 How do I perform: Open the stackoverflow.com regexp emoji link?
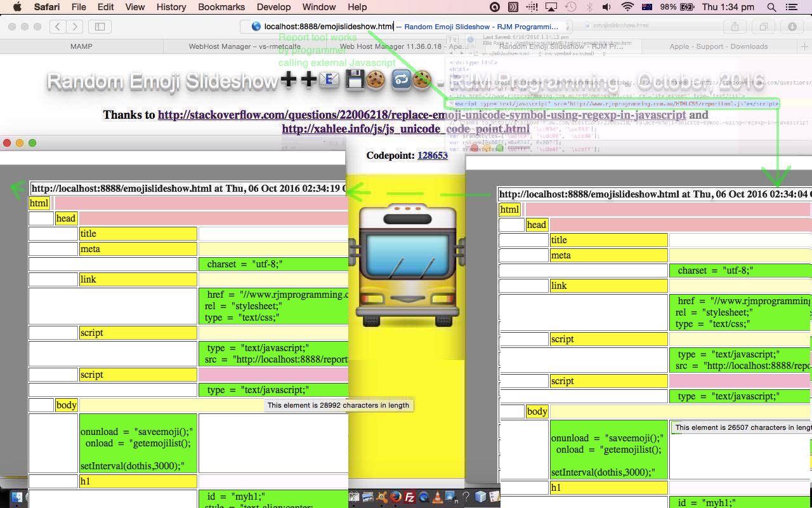pos(422,115)
